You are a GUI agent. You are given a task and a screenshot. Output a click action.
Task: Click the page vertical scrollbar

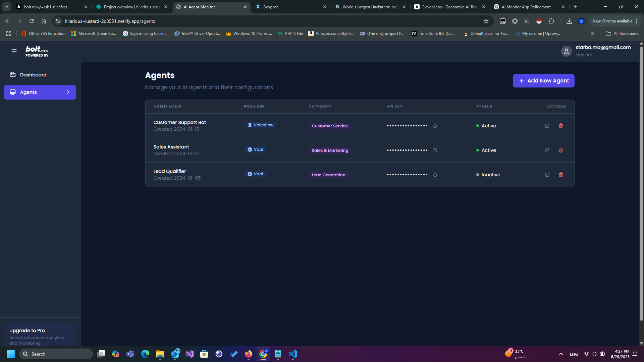[641, 181]
